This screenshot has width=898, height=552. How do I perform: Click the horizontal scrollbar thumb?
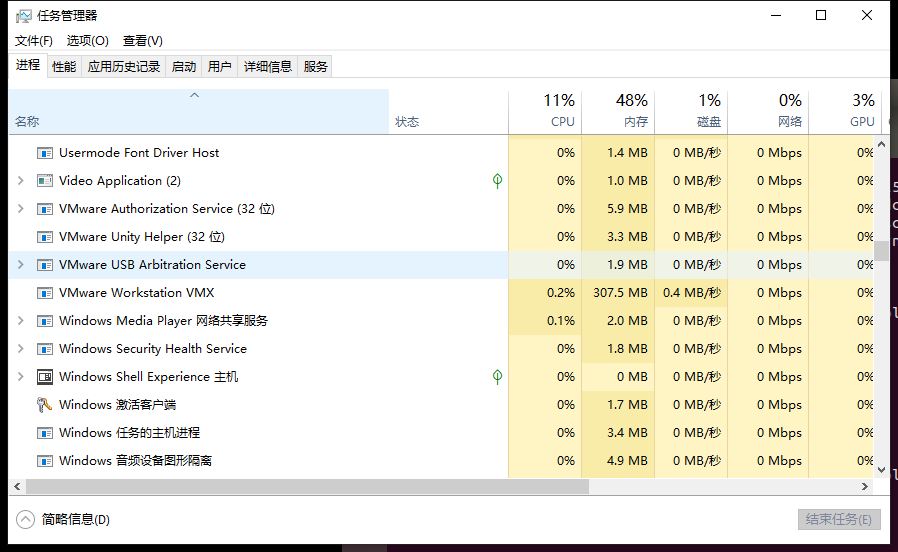coord(307,487)
